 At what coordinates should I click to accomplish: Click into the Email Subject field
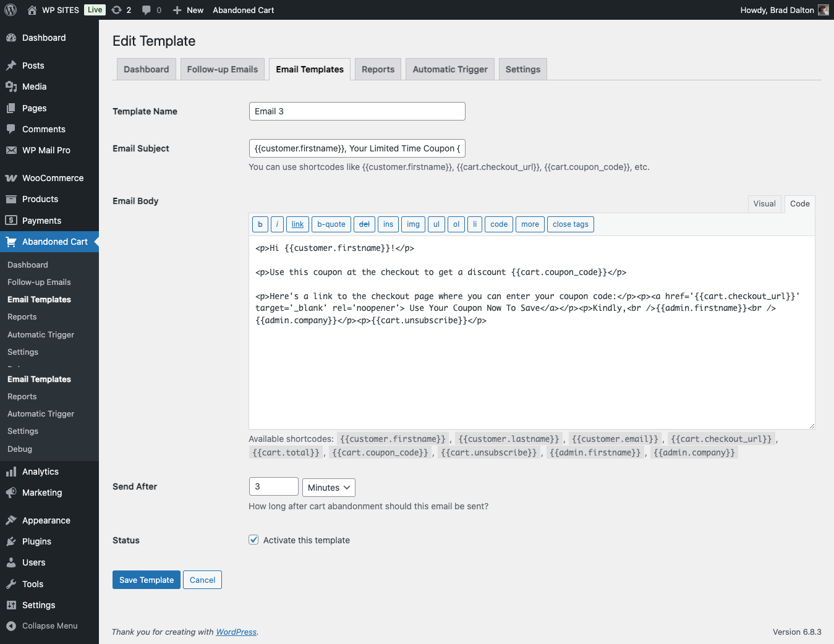[x=357, y=148]
